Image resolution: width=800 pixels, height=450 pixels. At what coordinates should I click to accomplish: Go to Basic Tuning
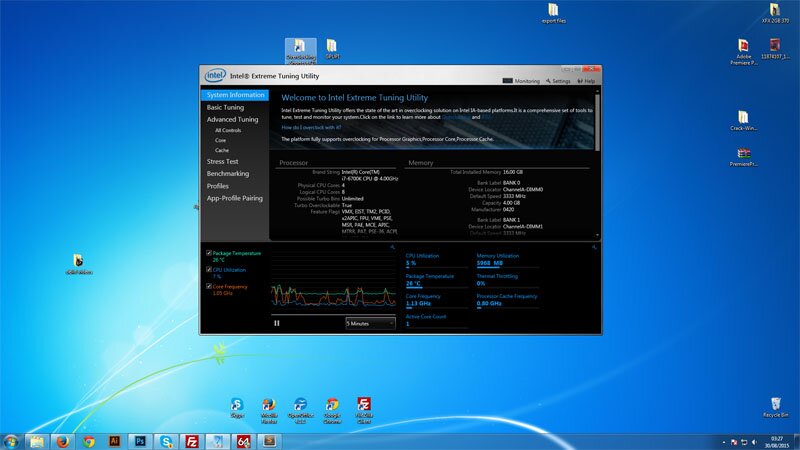[x=226, y=107]
